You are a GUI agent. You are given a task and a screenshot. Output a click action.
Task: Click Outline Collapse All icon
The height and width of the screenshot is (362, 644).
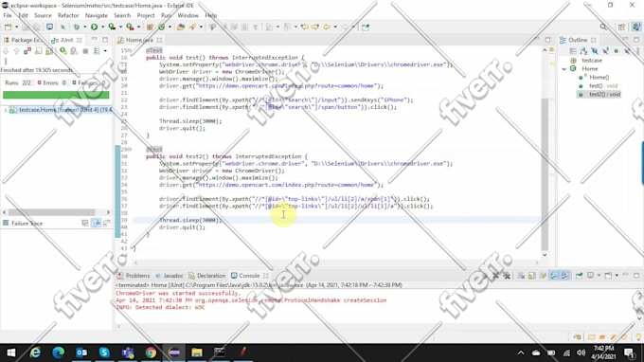point(573,51)
